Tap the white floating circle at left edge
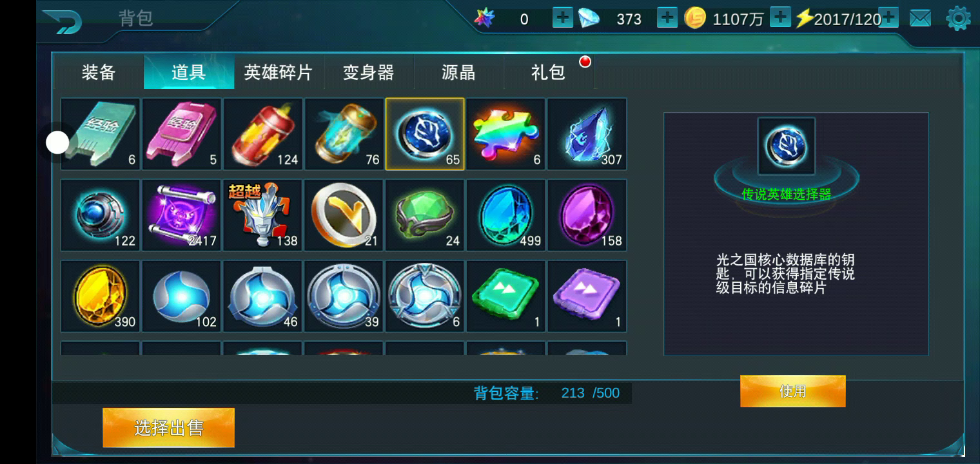This screenshot has width=980, height=464. click(57, 142)
